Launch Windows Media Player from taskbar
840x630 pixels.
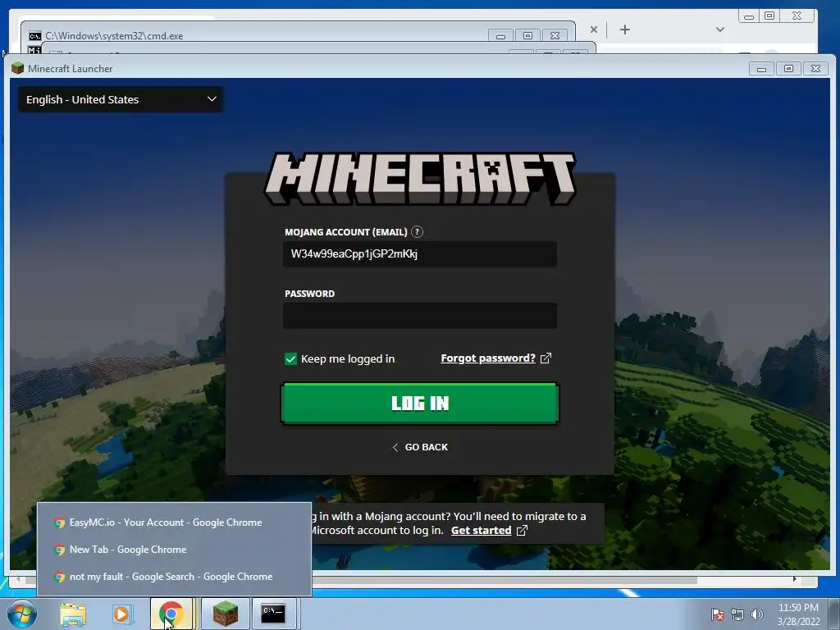coord(122,614)
